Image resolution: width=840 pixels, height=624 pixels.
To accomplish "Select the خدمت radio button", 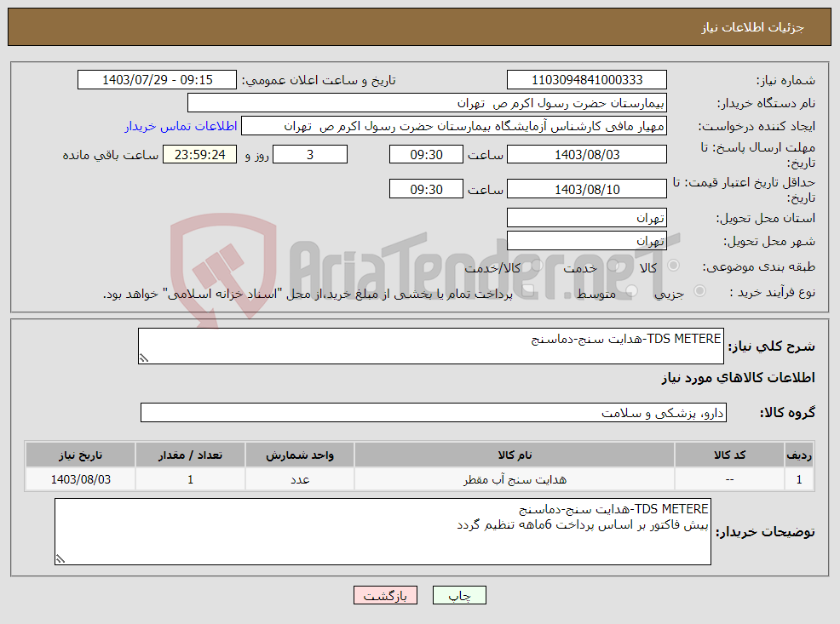I will pos(614,266).
